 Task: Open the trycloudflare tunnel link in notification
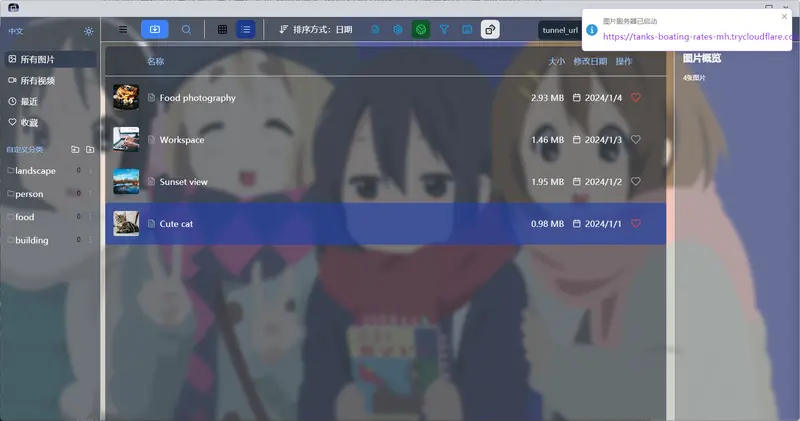697,37
